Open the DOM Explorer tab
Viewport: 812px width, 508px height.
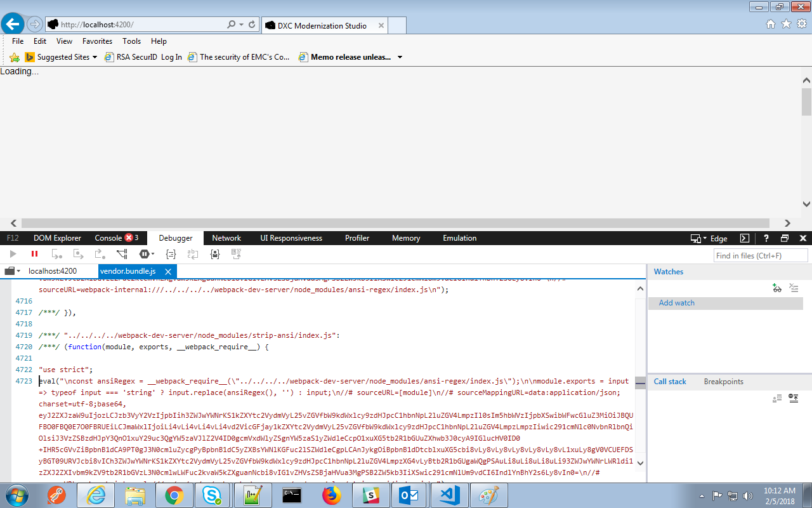pos(57,238)
